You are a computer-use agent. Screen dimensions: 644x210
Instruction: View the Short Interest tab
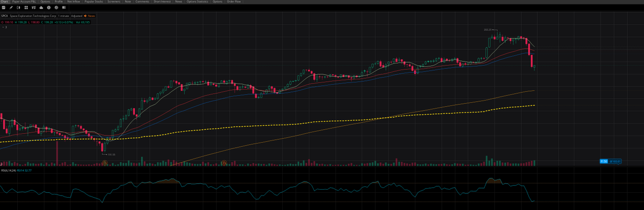coord(163,2)
